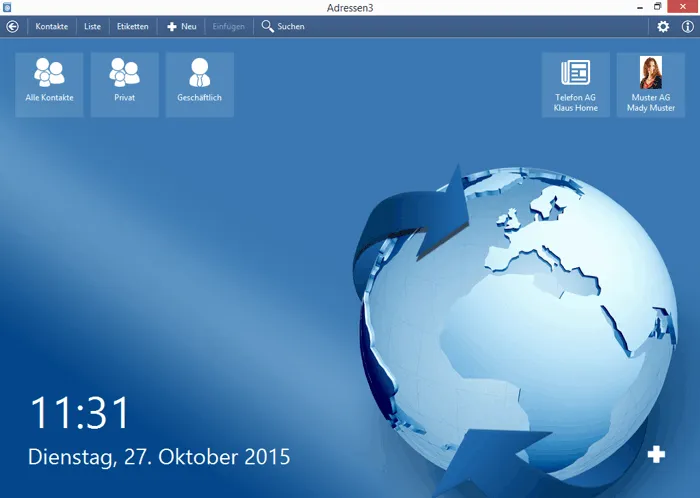The height and width of the screenshot is (498, 700).
Task: Switch to the Liste view
Action: click(x=92, y=27)
